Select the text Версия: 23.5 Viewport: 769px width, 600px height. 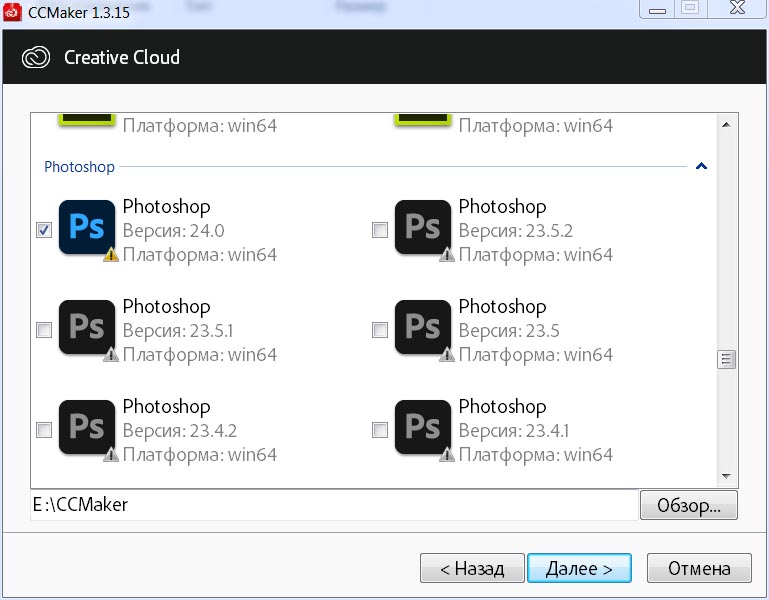click(x=509, y=331)
